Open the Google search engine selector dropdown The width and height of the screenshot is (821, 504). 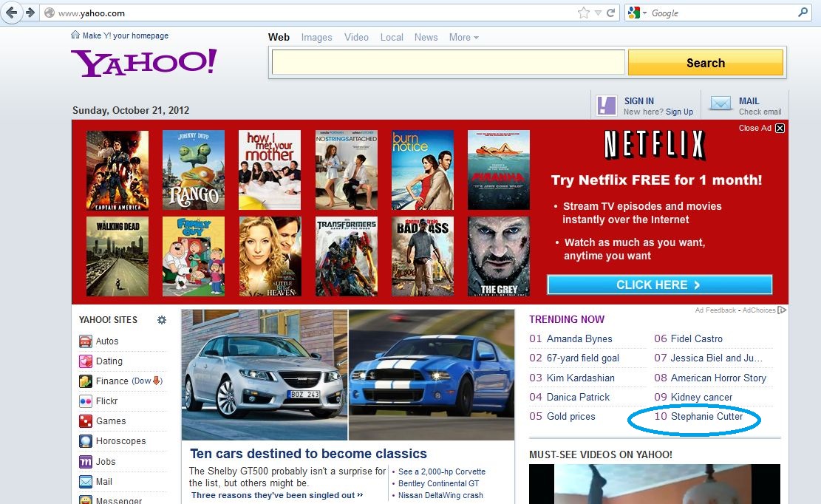[x=637, y=13]
